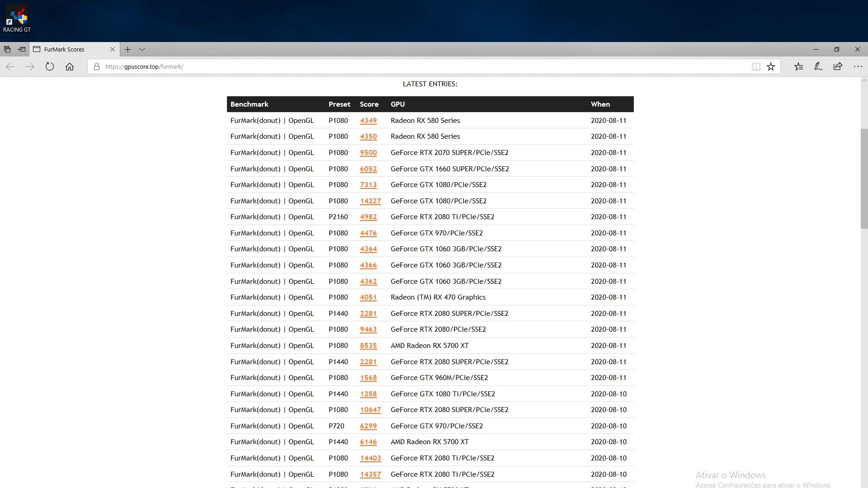Image resolution: width=868 pixels, height=488 pixels.
Task: Click the site lock security icon
Action: point(96,66)
